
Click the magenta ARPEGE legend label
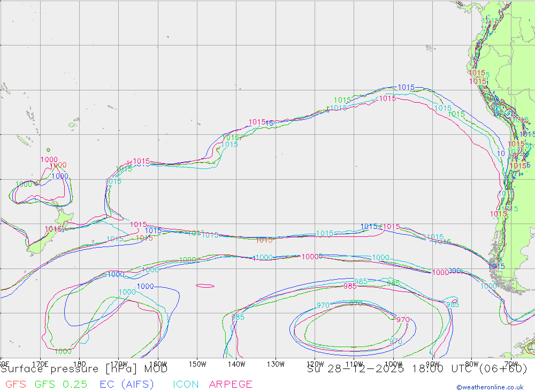[x=231, y=384]
